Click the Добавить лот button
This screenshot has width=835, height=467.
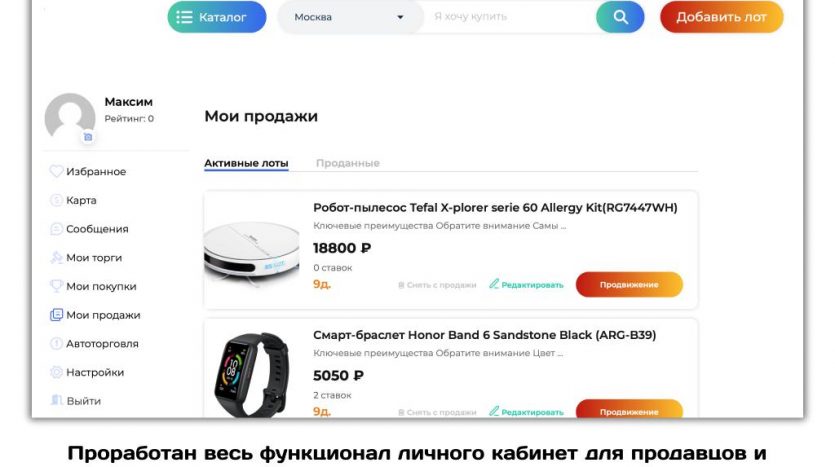point(722,17)
